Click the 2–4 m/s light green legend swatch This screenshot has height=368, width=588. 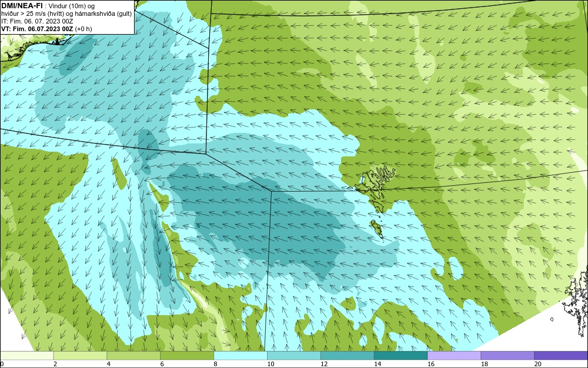pos(80,355)
